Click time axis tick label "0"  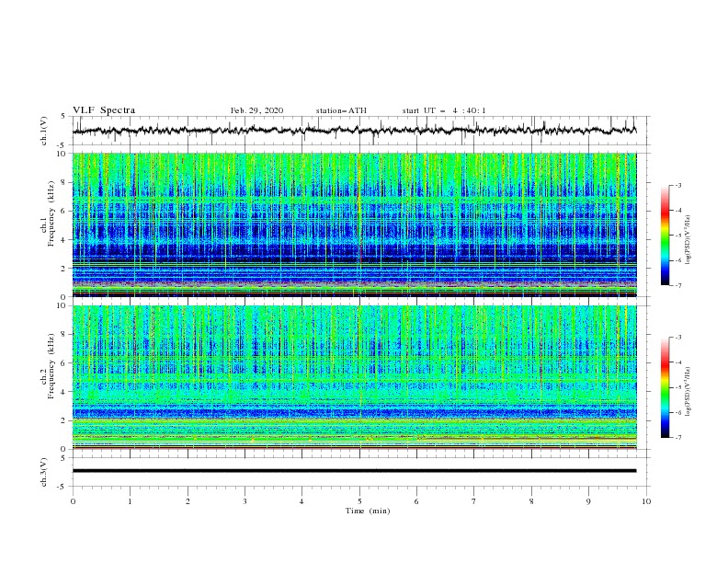[73, 501]
